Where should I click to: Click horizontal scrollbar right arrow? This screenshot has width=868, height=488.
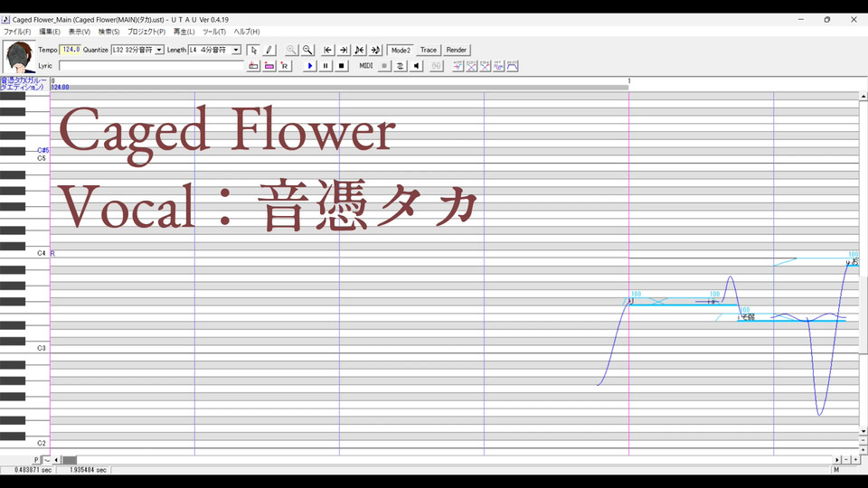(837, 460)
